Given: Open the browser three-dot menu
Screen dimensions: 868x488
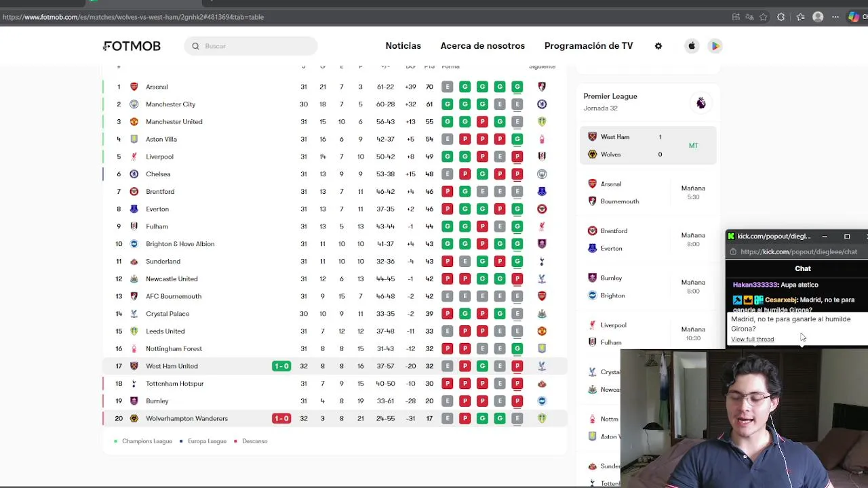Looking at the screenshot, I should pyautogui.click(x=835, y=17).
